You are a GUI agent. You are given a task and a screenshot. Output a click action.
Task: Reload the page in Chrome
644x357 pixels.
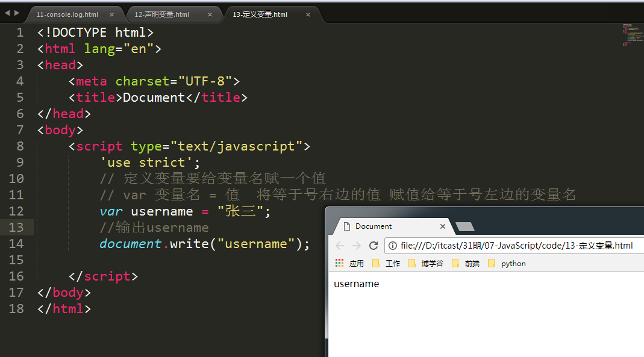(374, 246)
